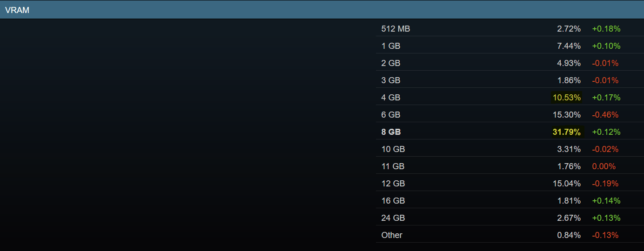This screenshot has width=644, height=251.
Task: Click the 16 GB row label
Action: 393,201
